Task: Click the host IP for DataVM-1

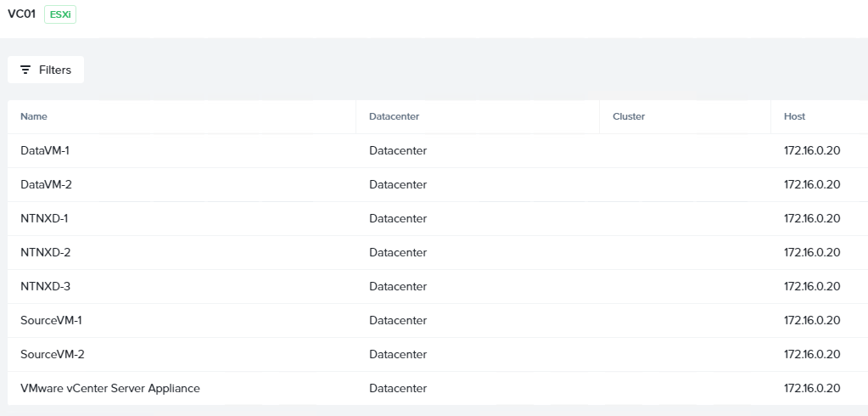Action: coord(812,150)
